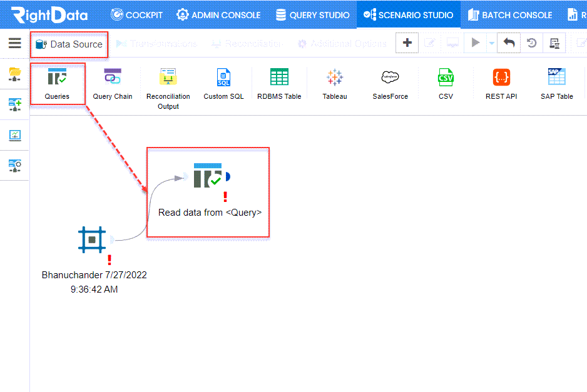
Task: Open the Admin Console tab
Action: (218, 15)
